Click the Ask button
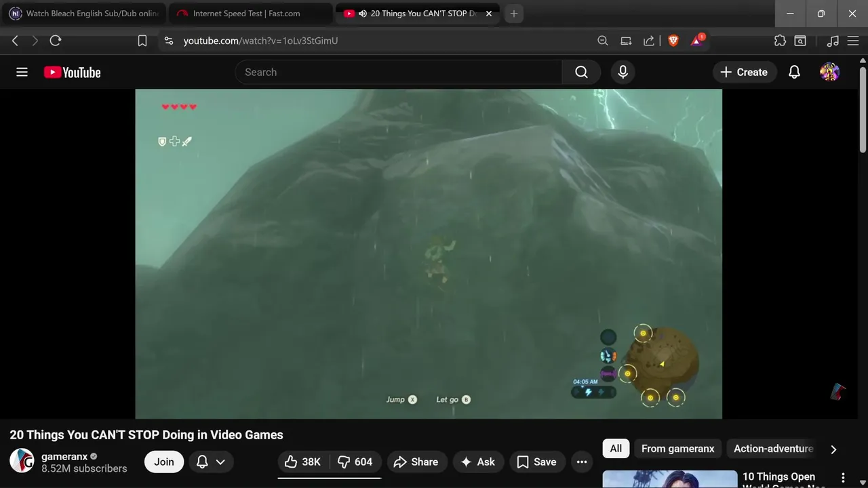The image size is (868, 488). pos(478,462)
